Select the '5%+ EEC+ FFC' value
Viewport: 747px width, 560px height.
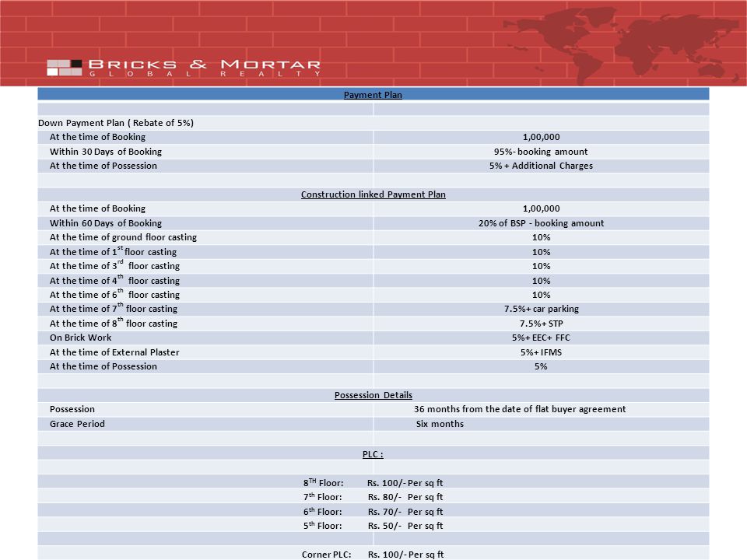[542, 338]
